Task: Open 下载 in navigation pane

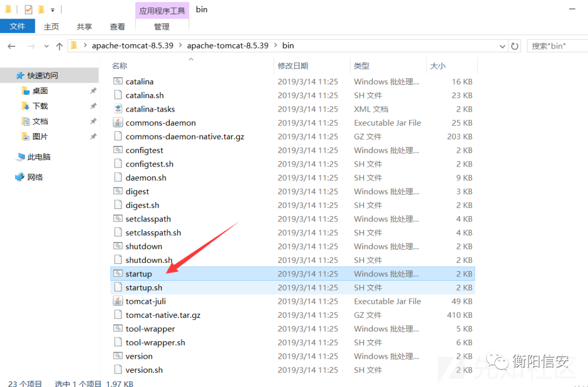Action: pos(40,106)
